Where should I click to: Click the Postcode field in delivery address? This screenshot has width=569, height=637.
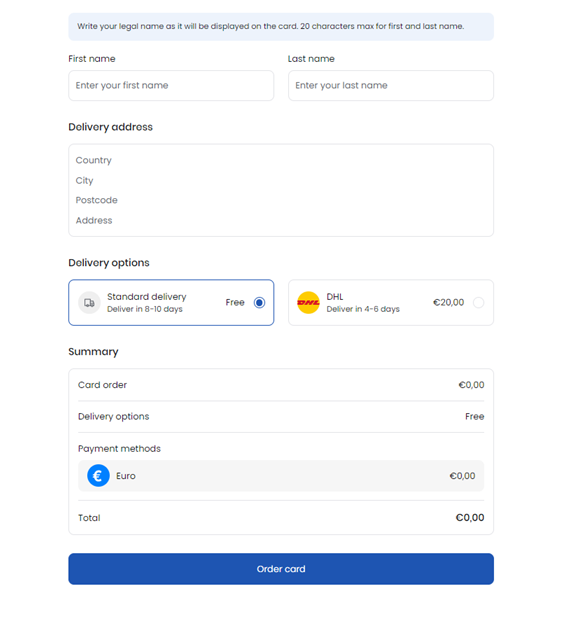click(x=281, y=200)
